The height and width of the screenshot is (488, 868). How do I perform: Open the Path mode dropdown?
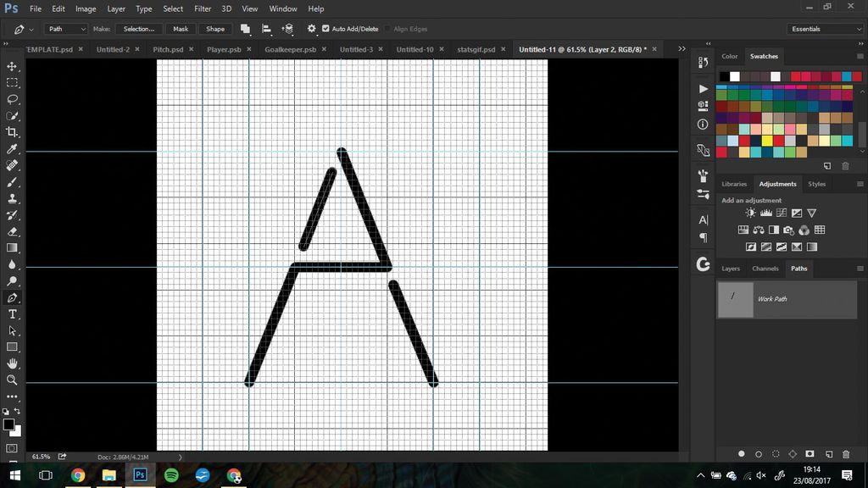coord(64,28)
